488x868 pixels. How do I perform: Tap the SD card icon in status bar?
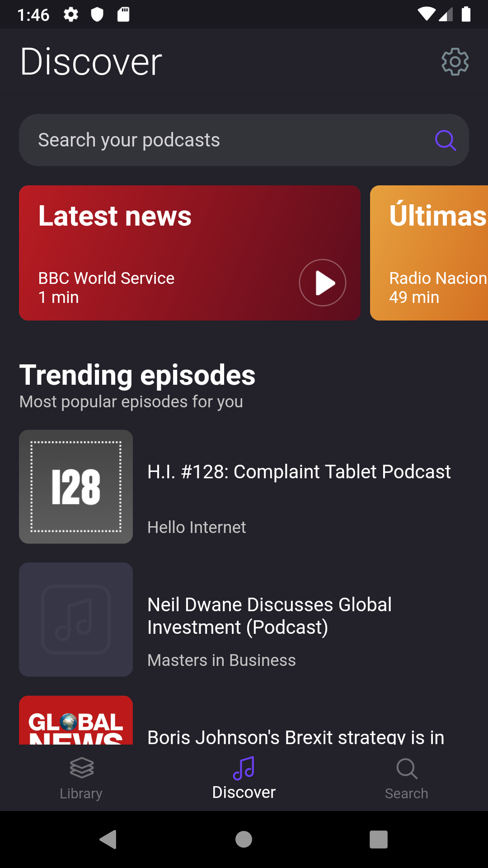coord(123,14)
